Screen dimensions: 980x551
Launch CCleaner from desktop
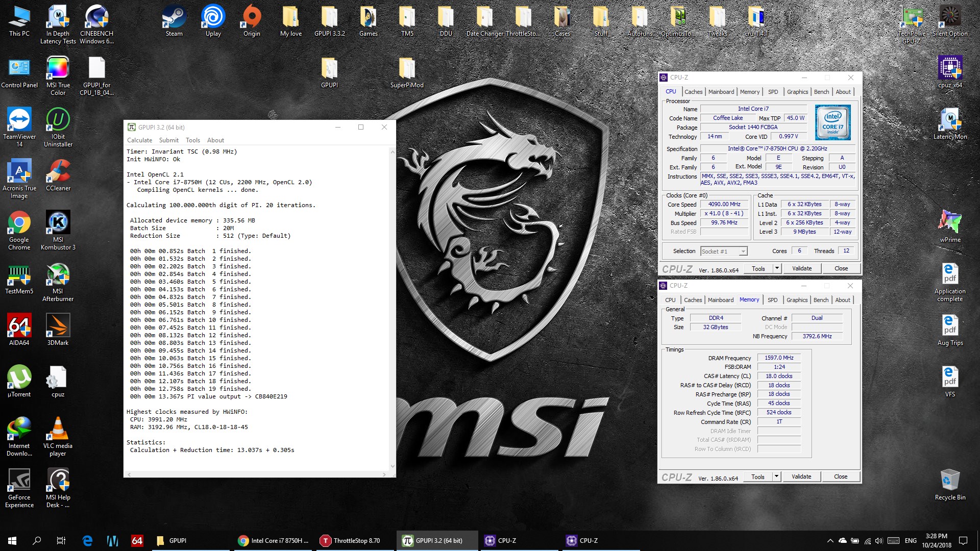(x=58, y=175)
